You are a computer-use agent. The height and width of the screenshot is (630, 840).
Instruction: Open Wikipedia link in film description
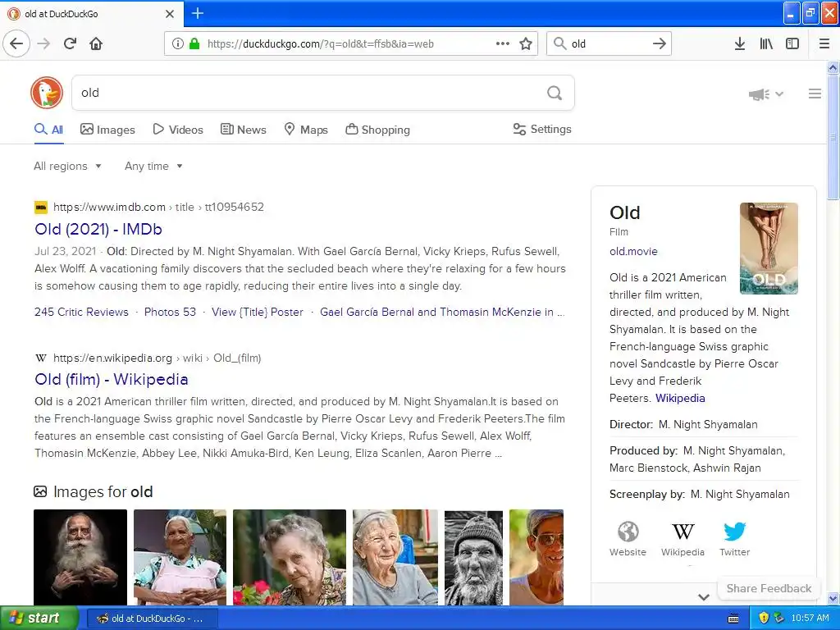680,398
